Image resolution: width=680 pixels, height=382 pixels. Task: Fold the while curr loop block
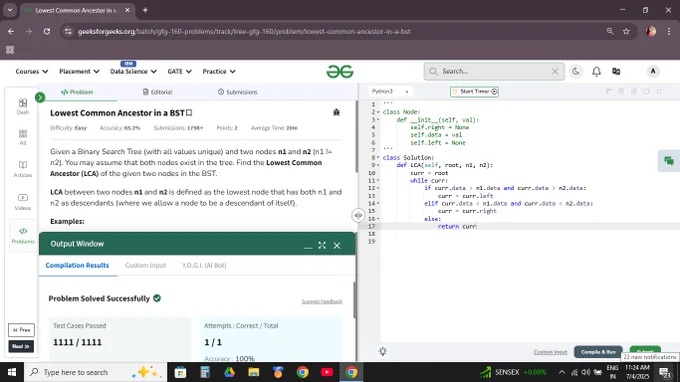pyautogui.click(x=378, y=180)
